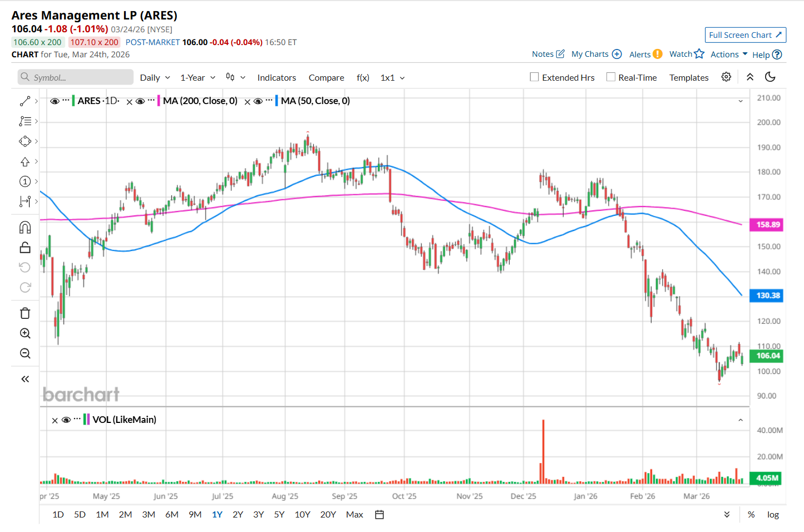
Task: Switch to dark mode moon icon
Action: pyautogui.click(x=770, y=77)
